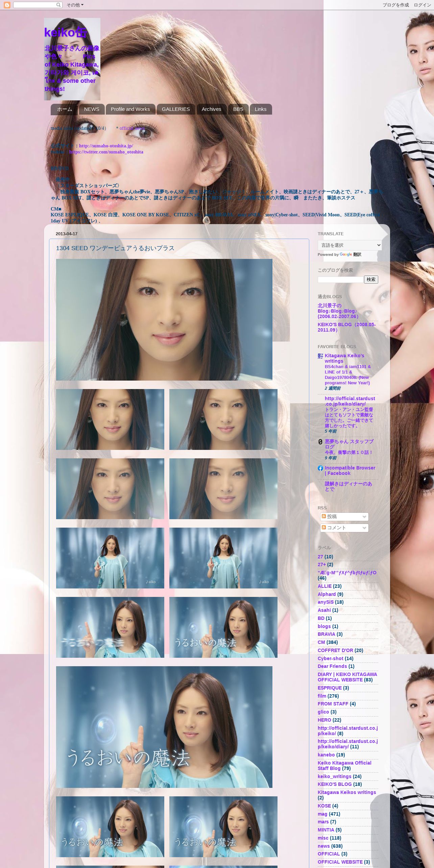
Task: Open the MINTIA label
Action: coord(326,830)
